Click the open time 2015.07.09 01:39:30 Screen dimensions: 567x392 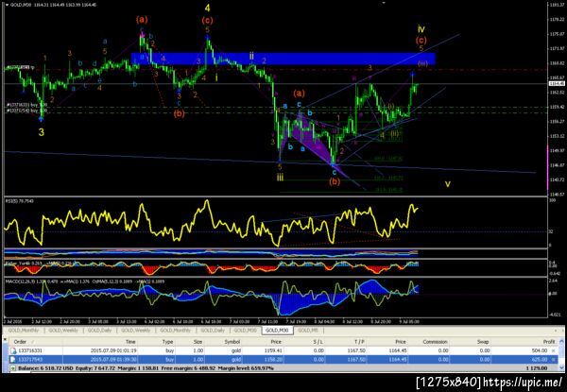[112, 360]
